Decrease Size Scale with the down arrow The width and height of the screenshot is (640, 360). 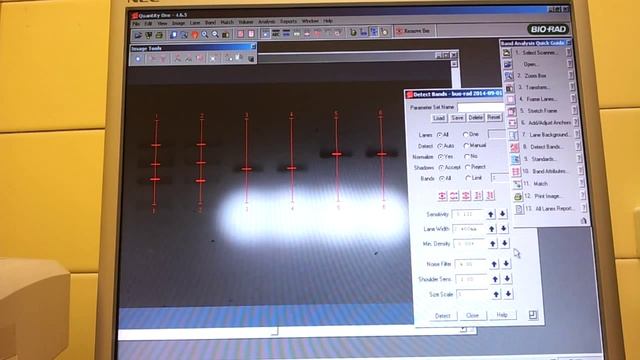pyautogui.click(x=508, y=294)
